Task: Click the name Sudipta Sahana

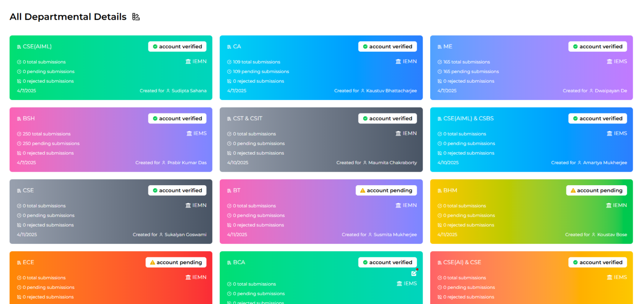Action: (189, 91)
